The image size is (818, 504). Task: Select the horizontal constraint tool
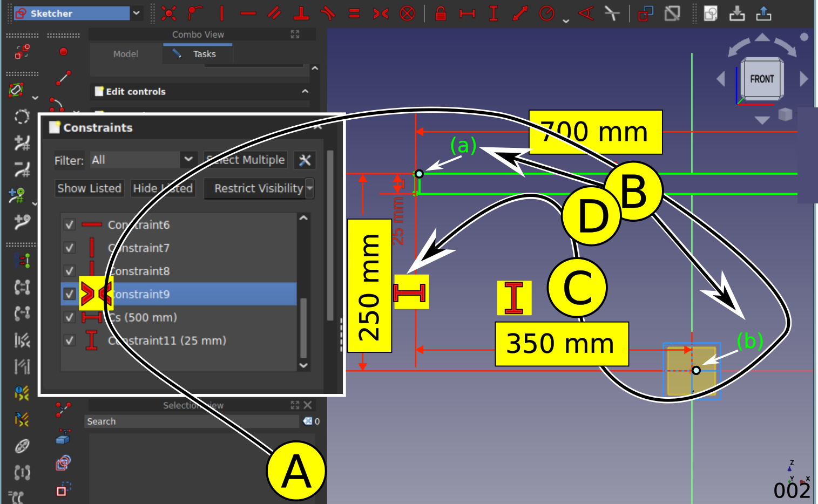coord(248,13)
